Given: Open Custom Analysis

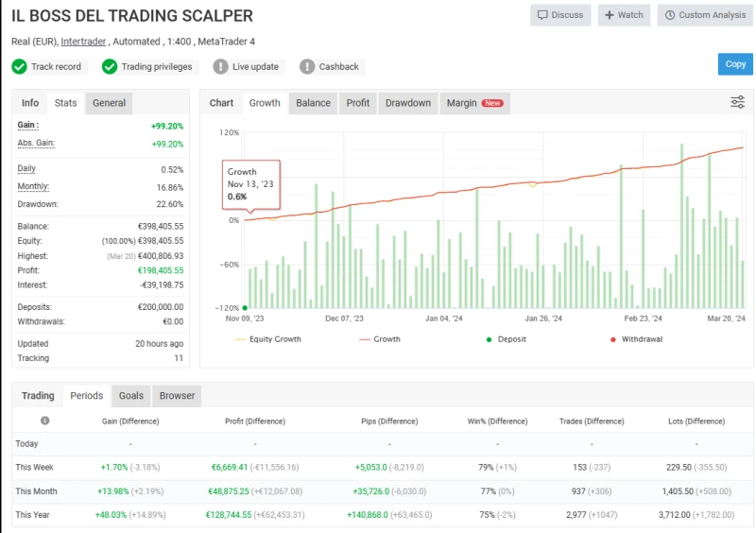Looking at the screenshot, I should (x=705, y=15).
